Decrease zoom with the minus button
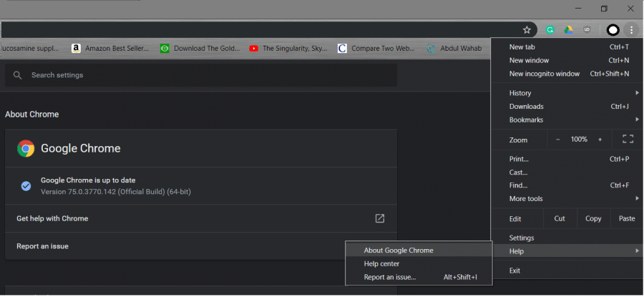Image resolution: width=644 pixels, height=297 pixels. point(558,140)
